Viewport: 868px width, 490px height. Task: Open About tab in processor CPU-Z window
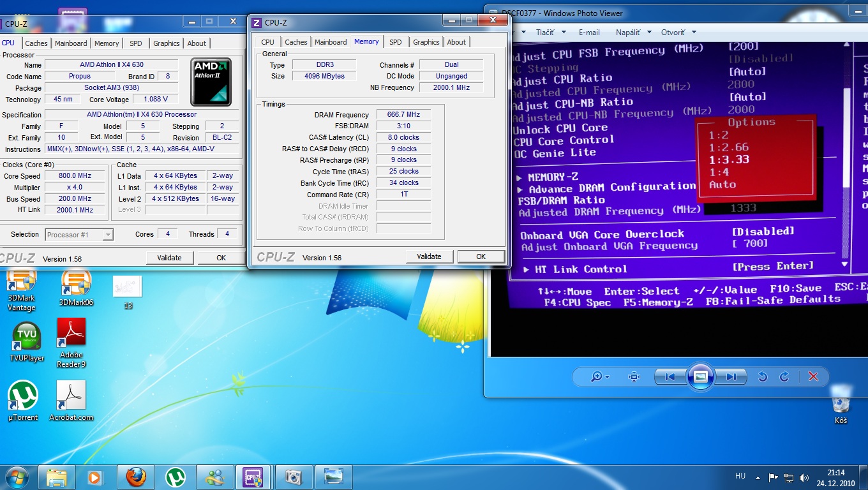coord(197,43)
